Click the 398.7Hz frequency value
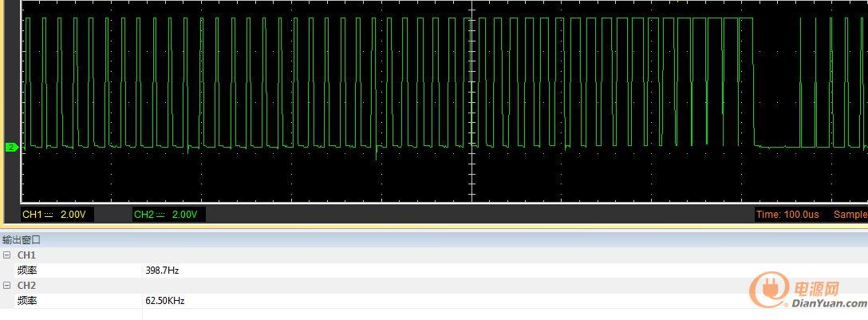The height and width of the screenshot is (320, 868). 162,271
